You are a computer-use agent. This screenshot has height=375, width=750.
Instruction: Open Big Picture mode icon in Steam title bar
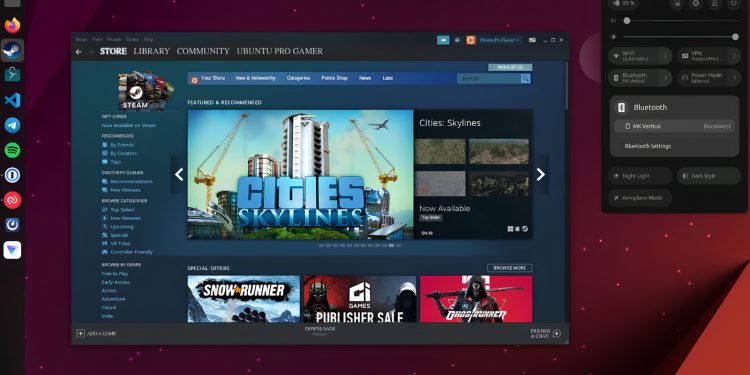click(532, 40)
